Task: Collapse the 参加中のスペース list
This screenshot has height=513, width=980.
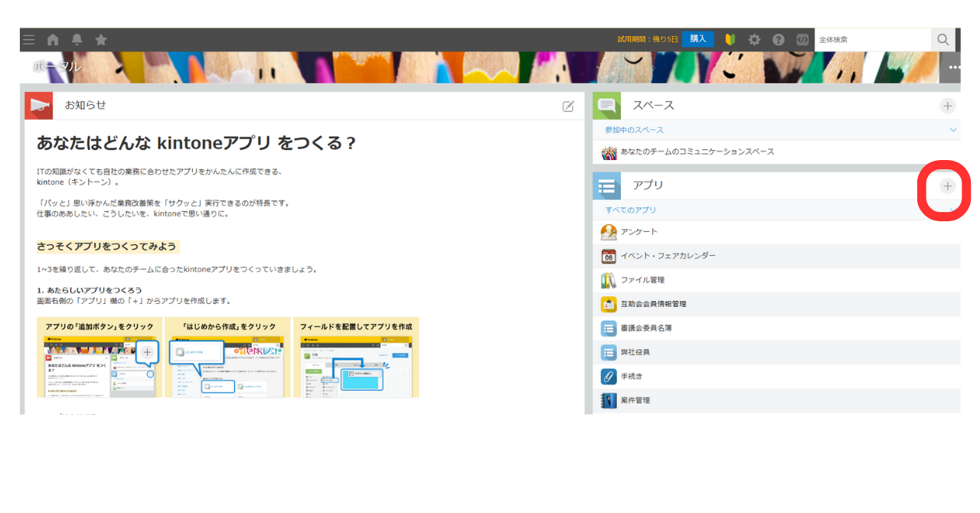Action: [953, 129]
